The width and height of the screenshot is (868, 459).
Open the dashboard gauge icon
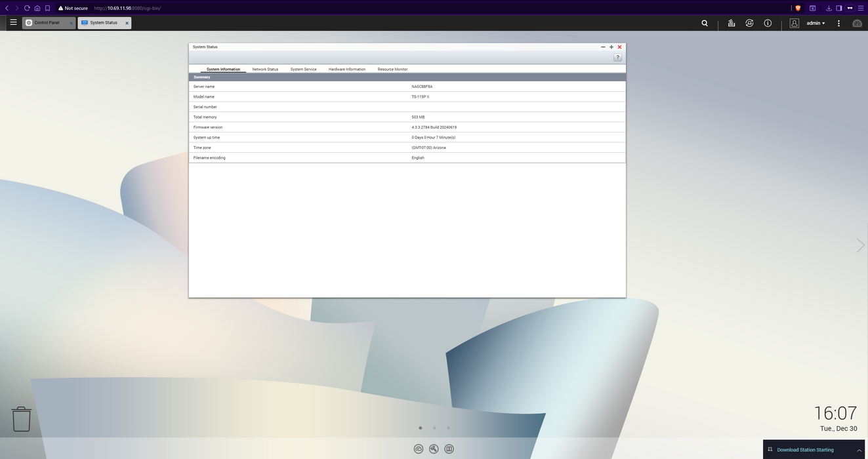857,23
